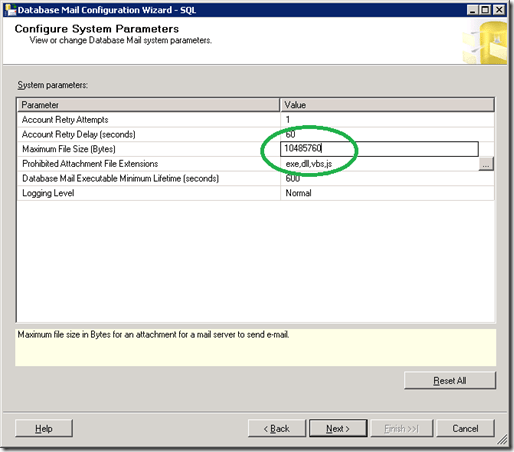Click the Normal logging level value
The height and width of the screenshot is (452, 514).
tap(298, 193)
